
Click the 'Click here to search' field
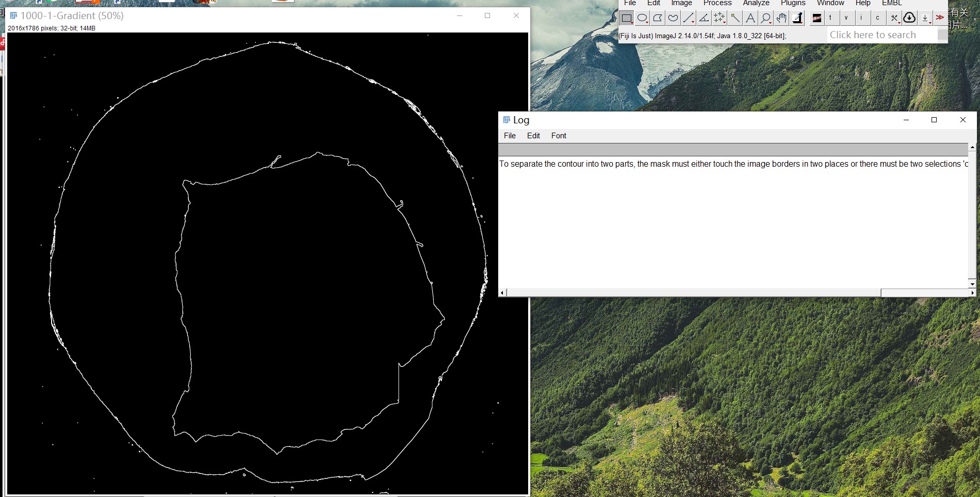(881, 35)
